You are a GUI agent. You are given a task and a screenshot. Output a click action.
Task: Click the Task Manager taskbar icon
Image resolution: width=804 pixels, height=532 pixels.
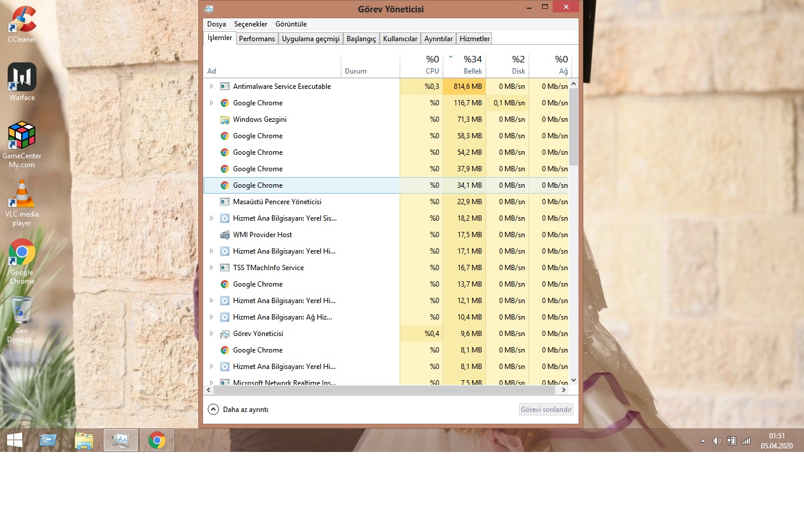[x=121, y=440]
